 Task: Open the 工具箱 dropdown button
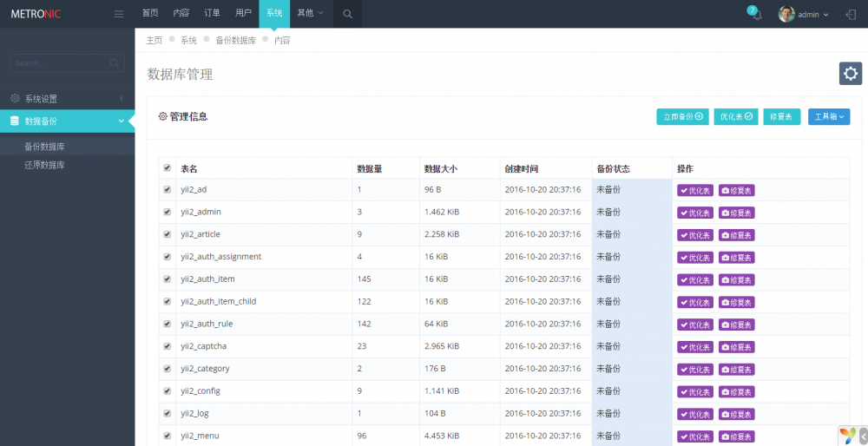coord(829,117)
